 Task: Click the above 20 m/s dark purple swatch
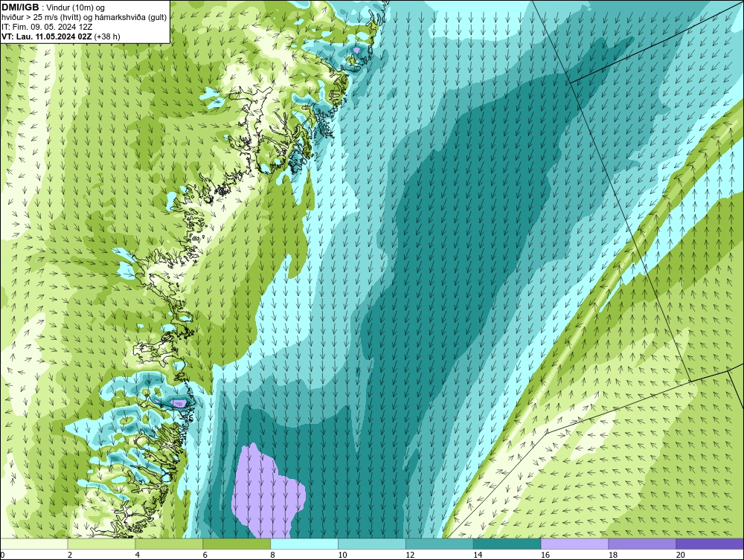point(710,544)
